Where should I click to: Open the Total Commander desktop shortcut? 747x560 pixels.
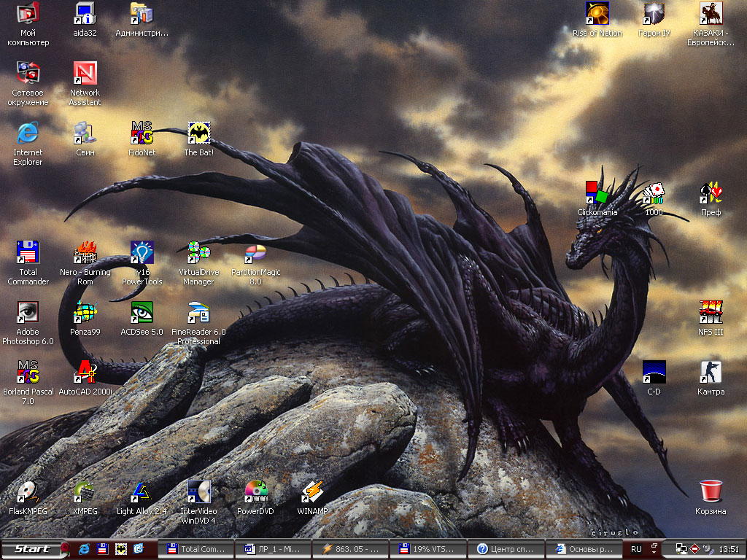point(28,252)
